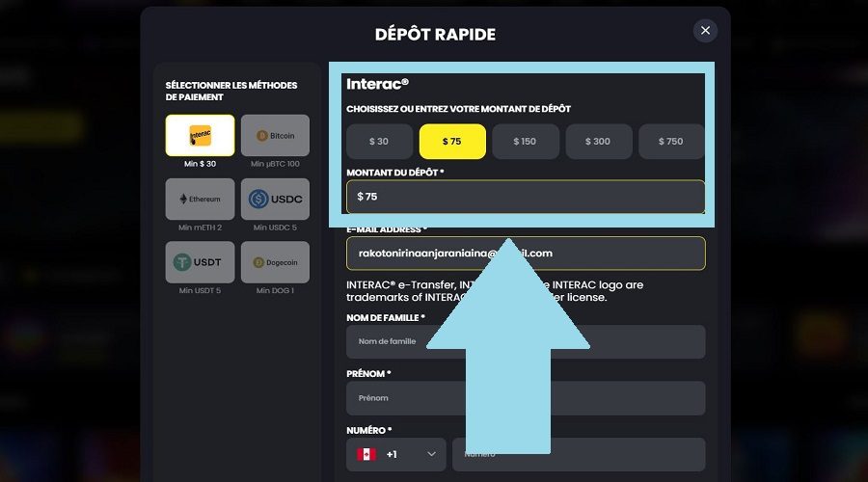This screenshot has width=868, height=482.
Task: Select USDC payment method
Action: click(x=275, y=200)
